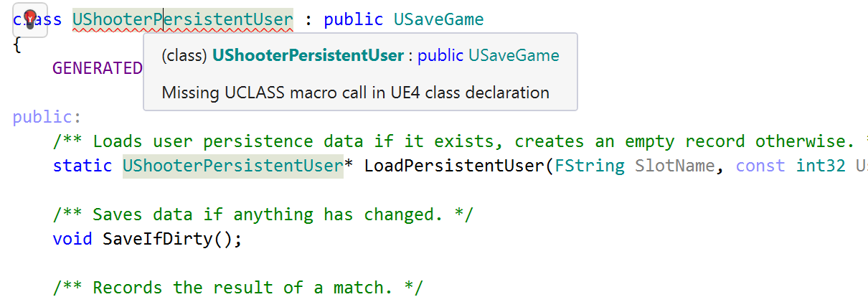This screenshot has width=868, height=297.
Task: Click the static keyword
Action: [x=82, y=166]
